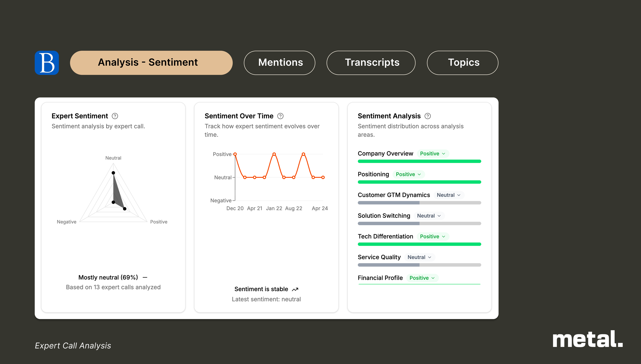Screen dimensions: 641x364
Task: Click help icon next to Expert Sentiment
Action: (x=115, y=116)
